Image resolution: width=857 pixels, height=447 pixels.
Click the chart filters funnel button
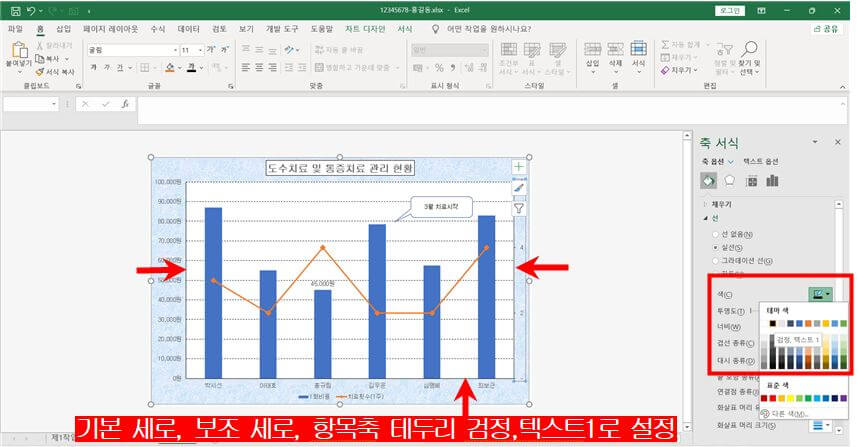[x=519, y=208]
